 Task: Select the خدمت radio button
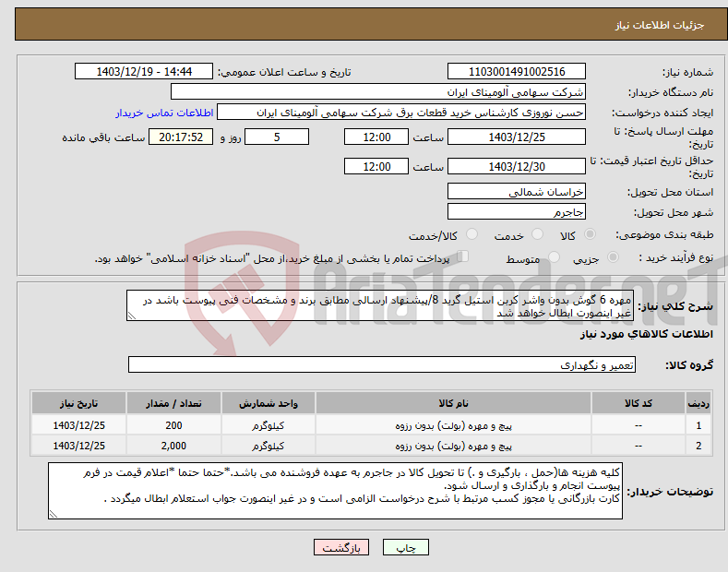[x=537, y=234]
